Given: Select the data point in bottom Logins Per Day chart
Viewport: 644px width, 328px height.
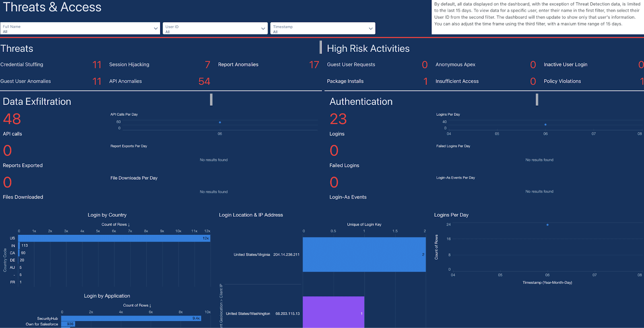Looking at the screenshot, I should point(547,225).
